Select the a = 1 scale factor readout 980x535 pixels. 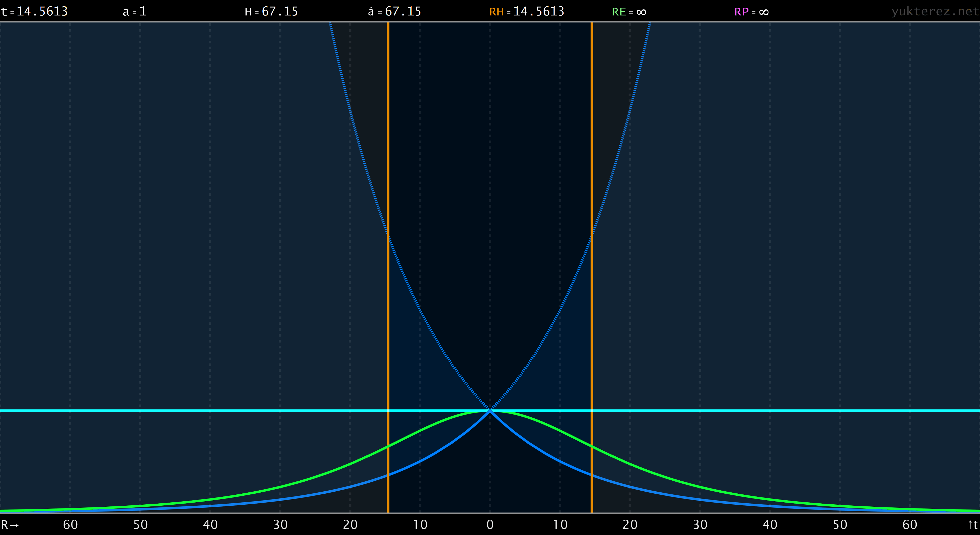click(135, 11)
